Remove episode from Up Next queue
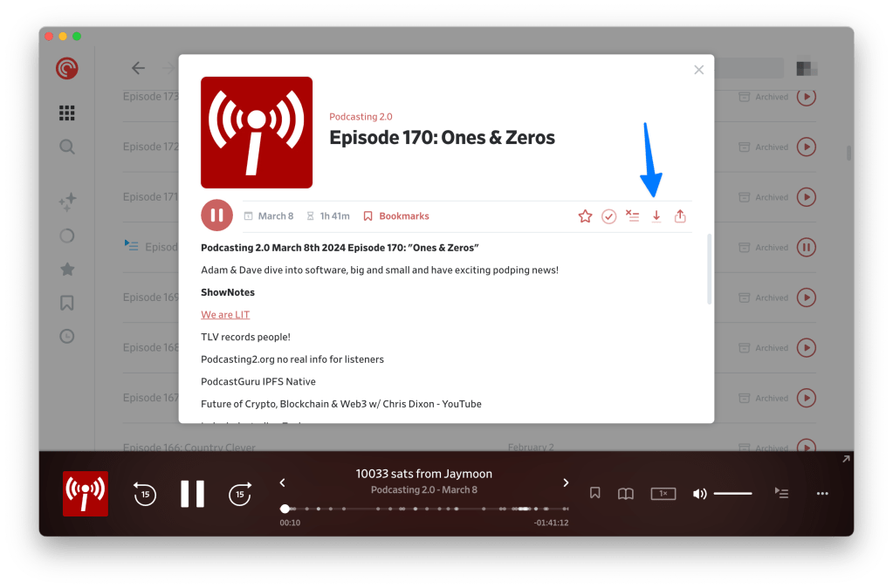 [633, 216]
